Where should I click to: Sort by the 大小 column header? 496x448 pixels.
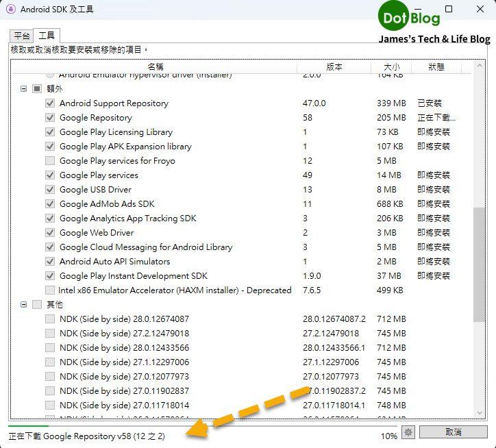tap(391, 66)
